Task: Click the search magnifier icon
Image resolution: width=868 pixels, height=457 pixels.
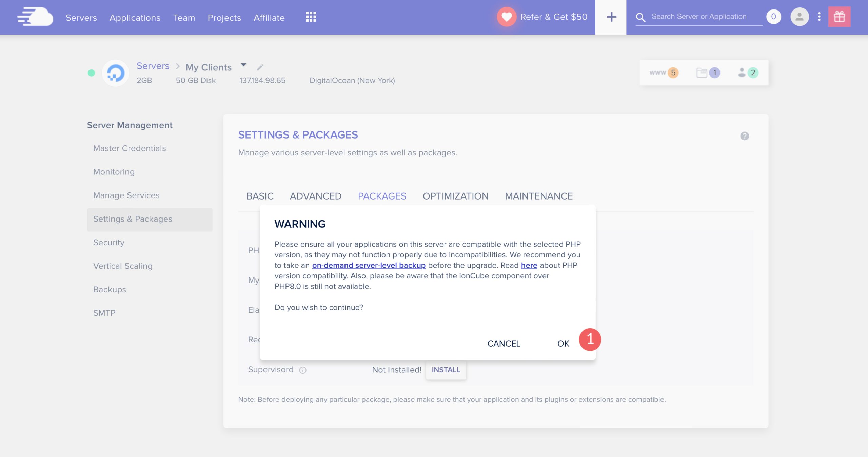Action: (x=641, y=17)
